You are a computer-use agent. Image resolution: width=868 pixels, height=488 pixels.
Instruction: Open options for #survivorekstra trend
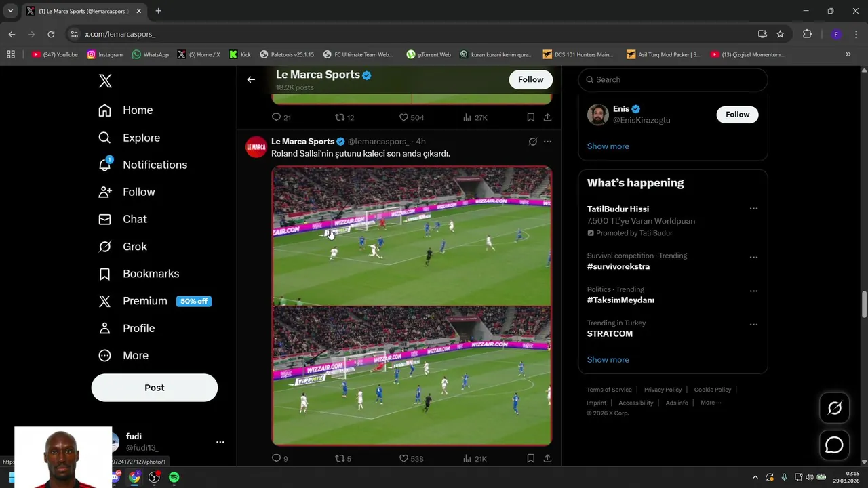pyautogui.click(x=753, y=258)
